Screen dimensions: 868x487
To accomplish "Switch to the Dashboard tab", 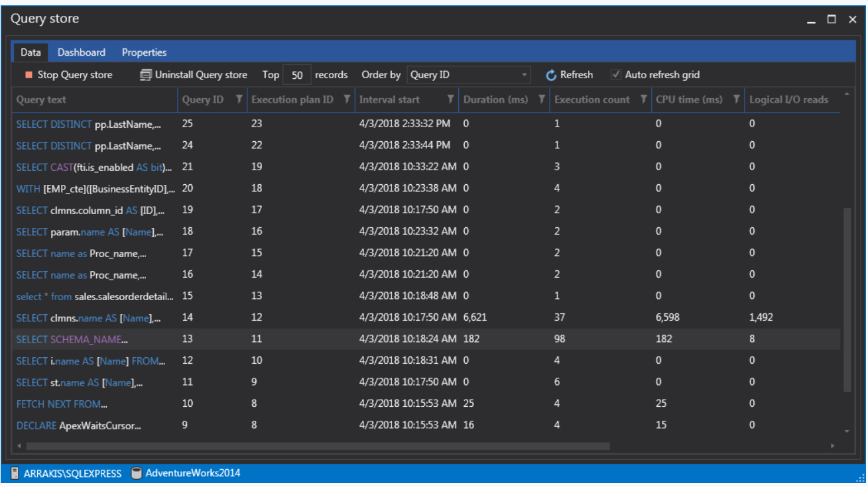I will 81,52.
